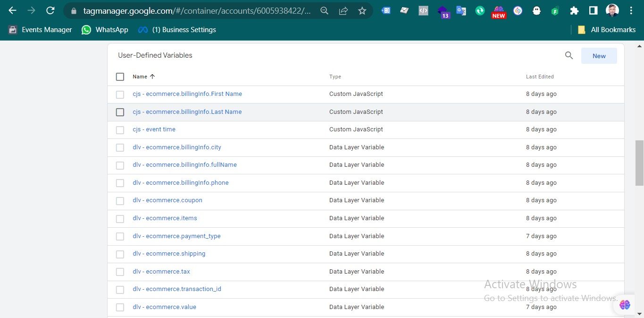
Task: Open dlv - ecommerce.items variable
Action: point(165,218)
